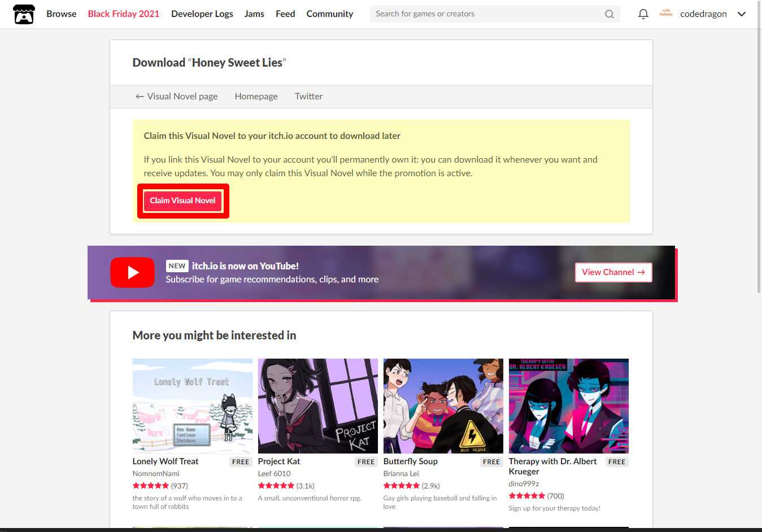
Task: Open the Lonely Wolf Treat title link
Action: [x=166, y=461]
